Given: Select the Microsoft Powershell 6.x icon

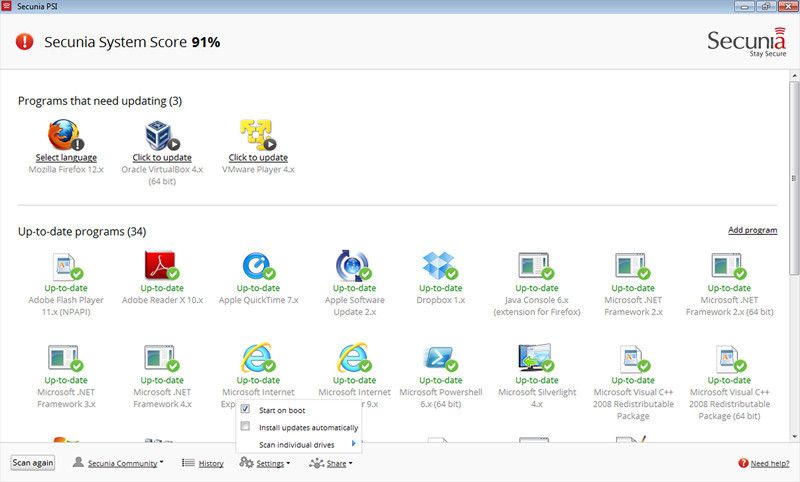Looking at the screenshot, I should pyautogui.click(x=440, y=358).
